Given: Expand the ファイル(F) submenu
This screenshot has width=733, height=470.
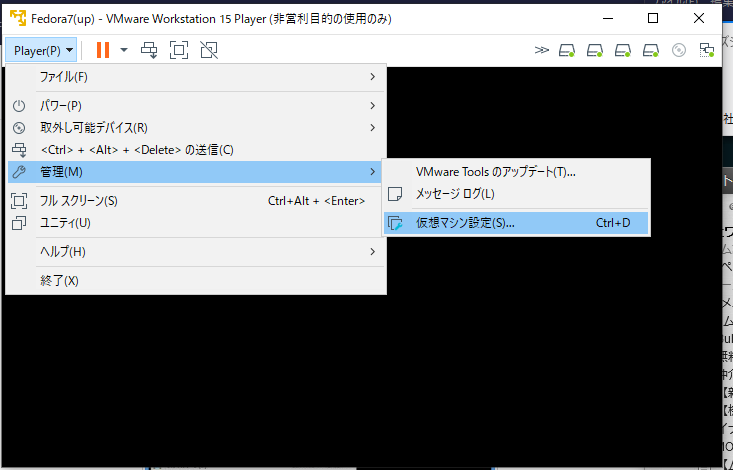Looking at the screenshot, I should 196,77.
